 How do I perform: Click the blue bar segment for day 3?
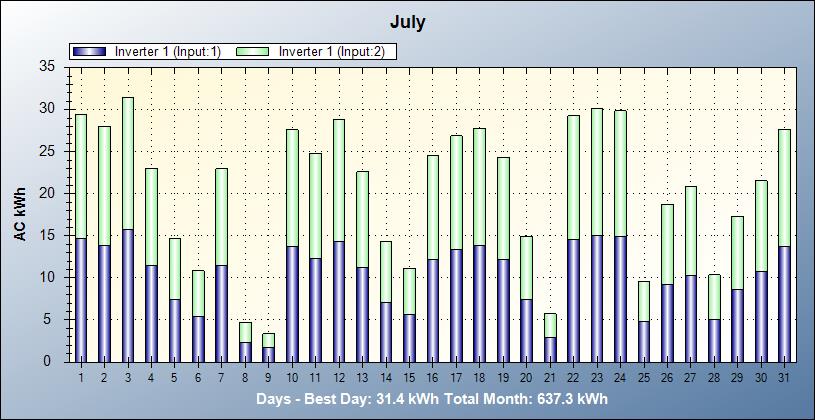(x=127, y=295)
